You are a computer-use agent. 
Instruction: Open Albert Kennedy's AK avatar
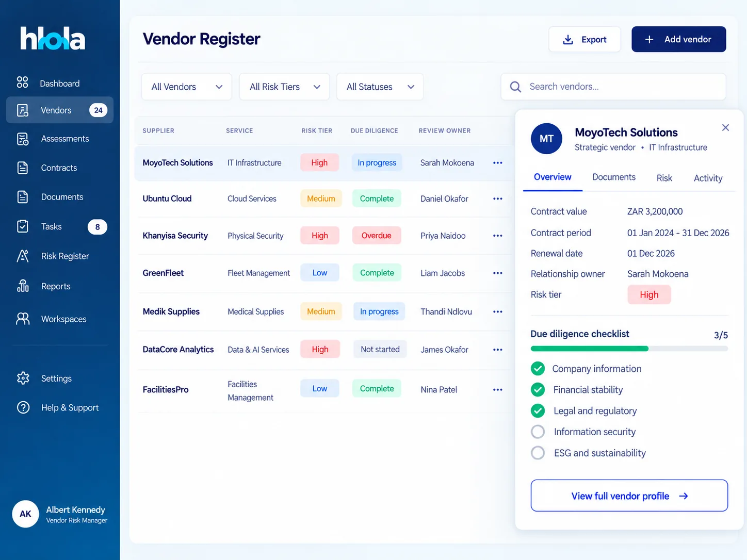click(25, 514)
